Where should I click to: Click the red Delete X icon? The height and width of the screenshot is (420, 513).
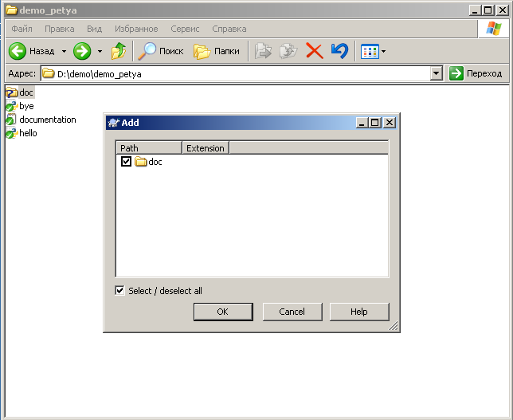pos(315,51)
